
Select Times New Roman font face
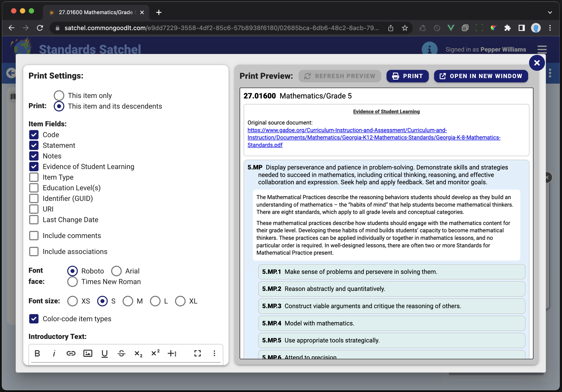(x=72, y=282)
